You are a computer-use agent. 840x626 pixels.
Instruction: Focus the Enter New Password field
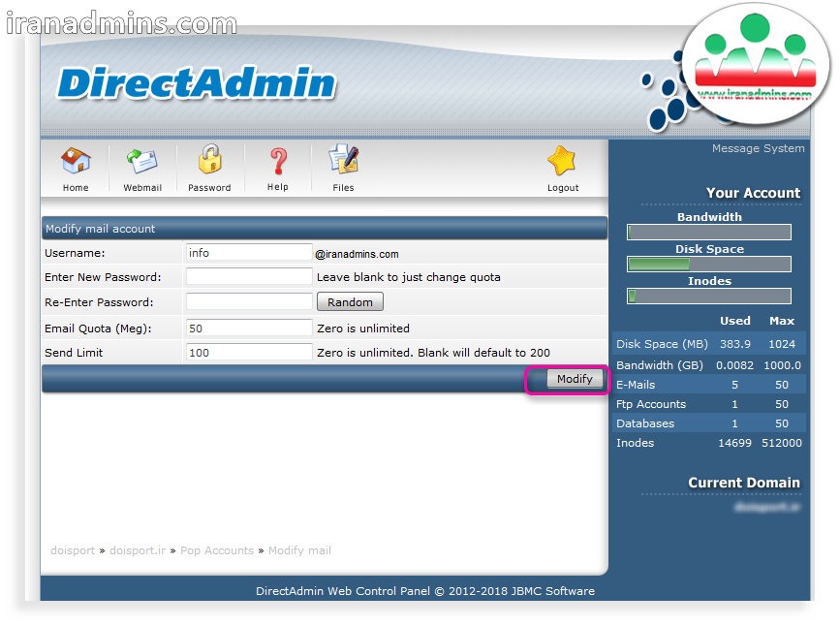(x=249, y=276)
